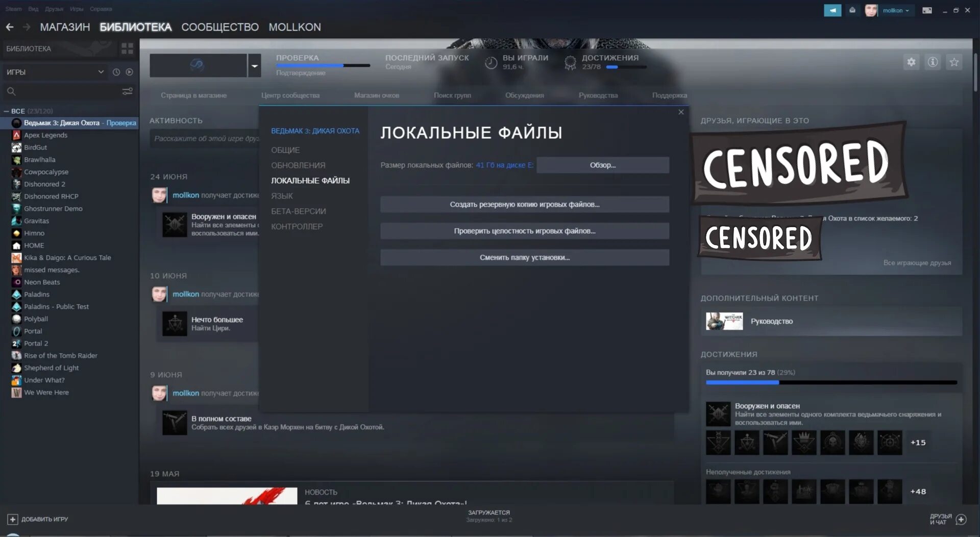Filter ready-to-play games icon
The height and width of the screenshot is (537, 980).
tap(130, 72)
